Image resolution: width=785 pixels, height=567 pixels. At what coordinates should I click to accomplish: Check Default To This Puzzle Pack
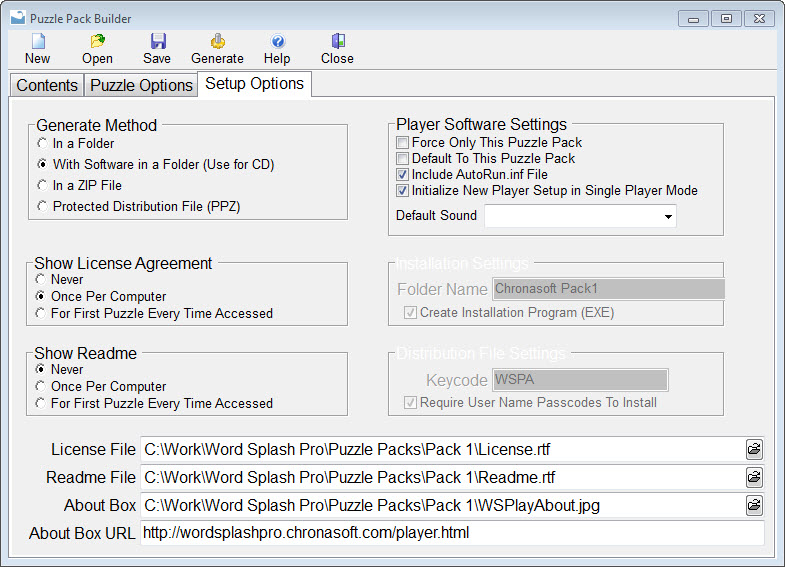click(x=403, y=159)
